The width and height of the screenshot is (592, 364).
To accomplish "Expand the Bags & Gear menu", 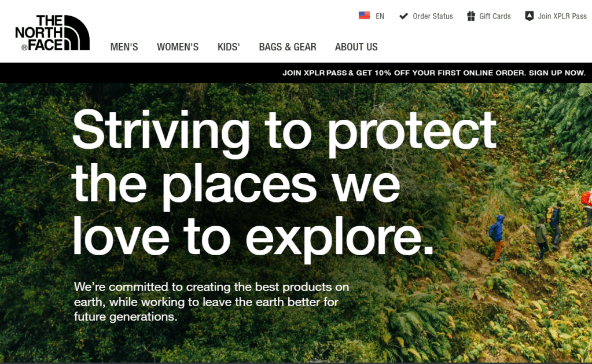I will 288,47.
